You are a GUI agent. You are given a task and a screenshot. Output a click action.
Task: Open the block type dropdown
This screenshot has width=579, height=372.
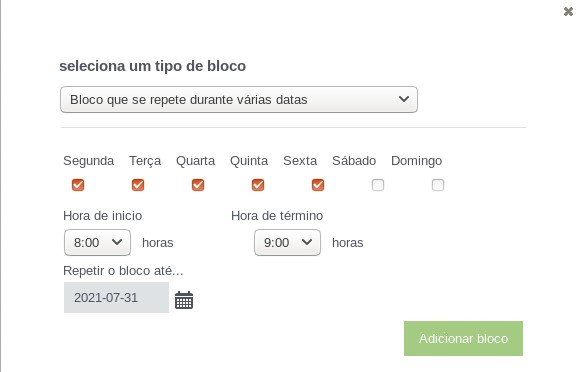point(239,99)
